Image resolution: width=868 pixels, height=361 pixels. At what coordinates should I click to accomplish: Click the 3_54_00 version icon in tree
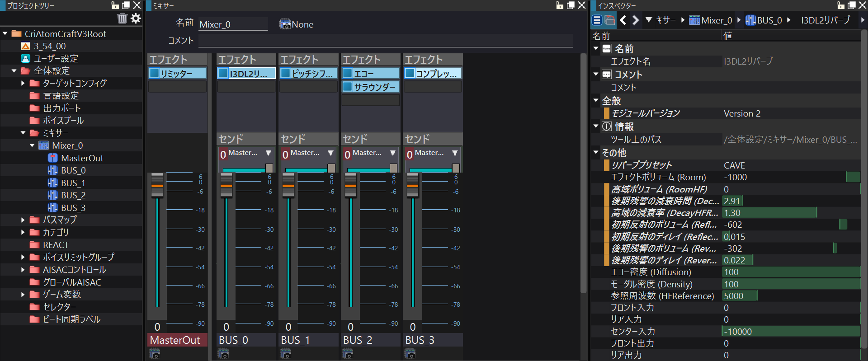(x=26, y=46)
